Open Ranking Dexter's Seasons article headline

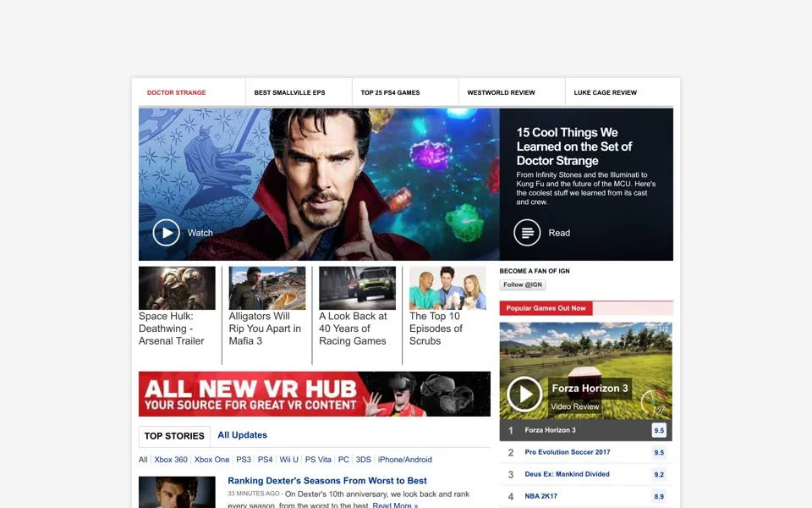[327, 481]
